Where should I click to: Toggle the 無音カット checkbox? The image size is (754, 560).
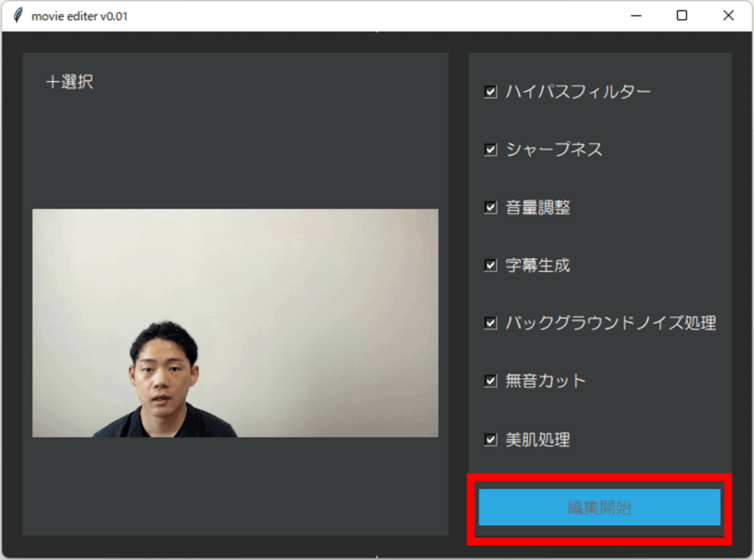[491, 381]
